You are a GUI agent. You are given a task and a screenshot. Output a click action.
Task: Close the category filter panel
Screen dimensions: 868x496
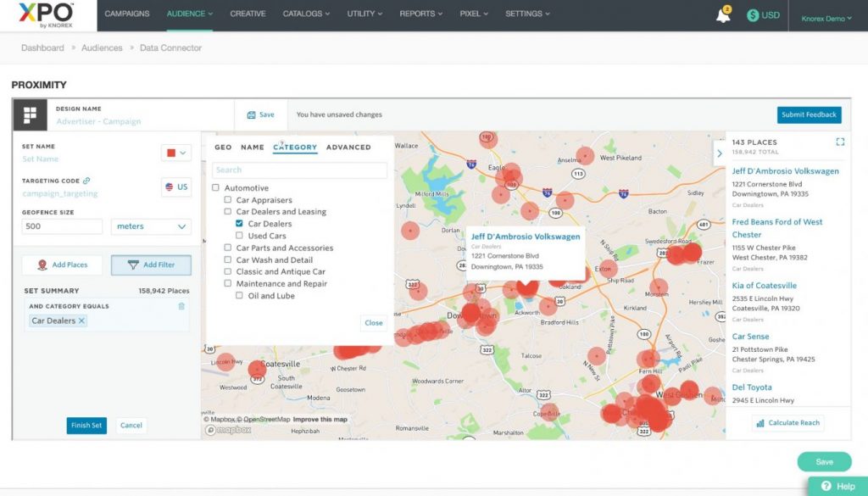pyautogui.click(x=374, y=323)
